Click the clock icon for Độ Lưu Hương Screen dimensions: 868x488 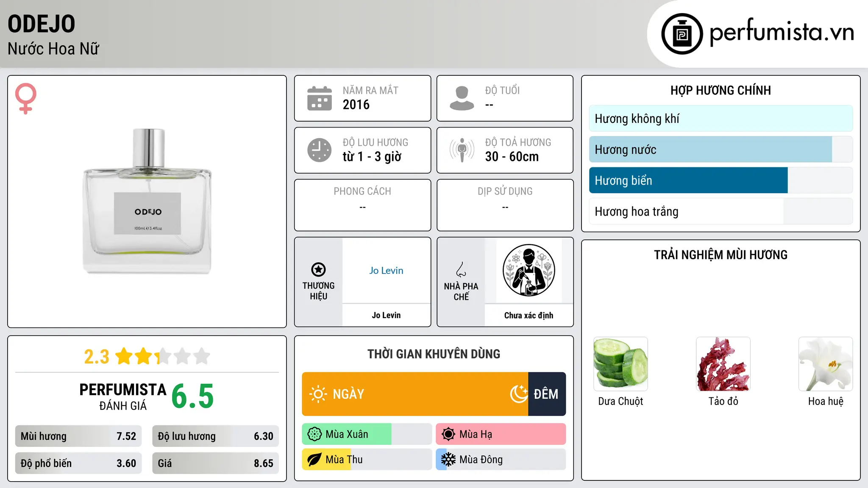tap(320, 150)
